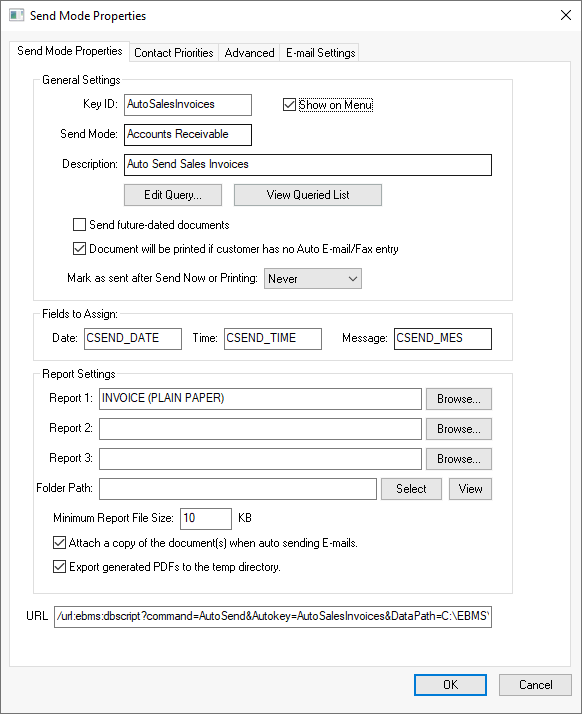Focus the Date field CSEND_DATE

tap(133, 339)
